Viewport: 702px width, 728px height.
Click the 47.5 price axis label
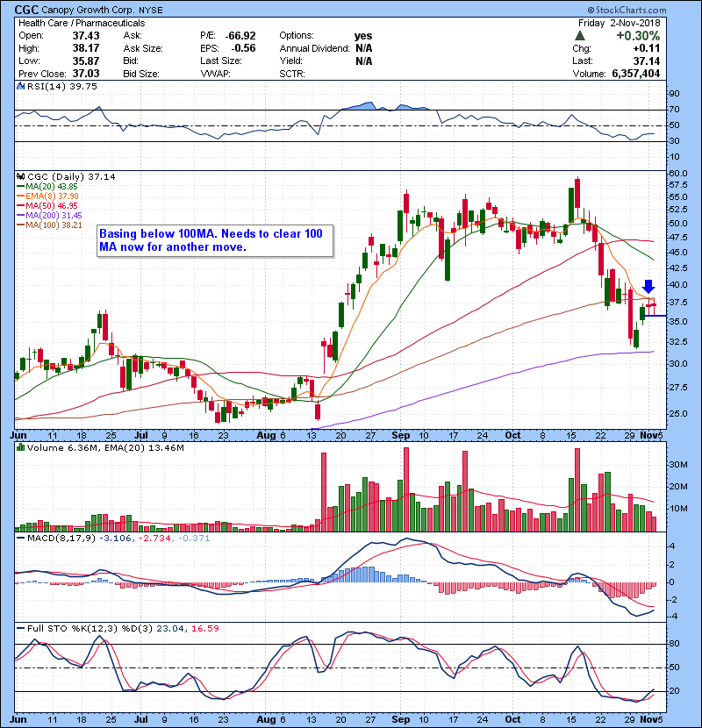click(x=678, y=237)
